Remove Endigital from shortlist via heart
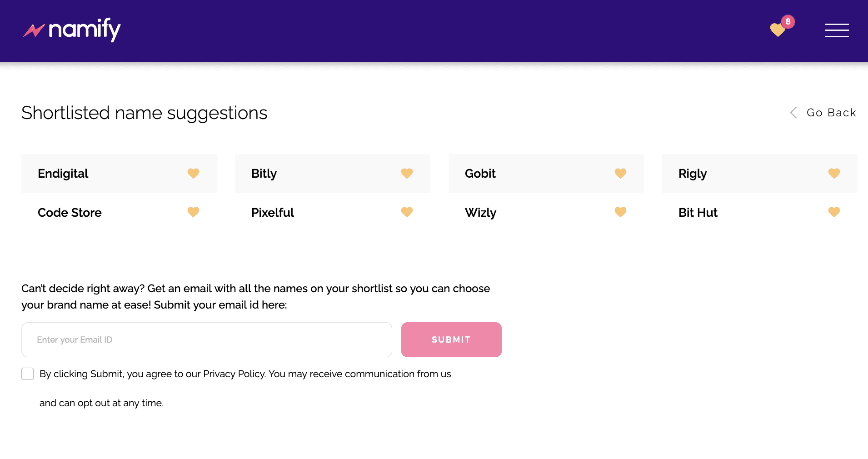The height and width of the screenshot is (459, 868). [193, 173]
